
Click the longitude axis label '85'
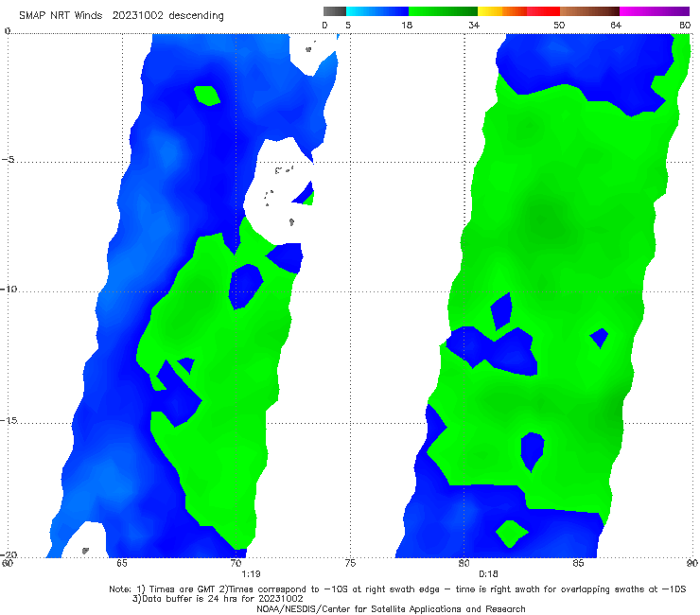tap(578, 563)
